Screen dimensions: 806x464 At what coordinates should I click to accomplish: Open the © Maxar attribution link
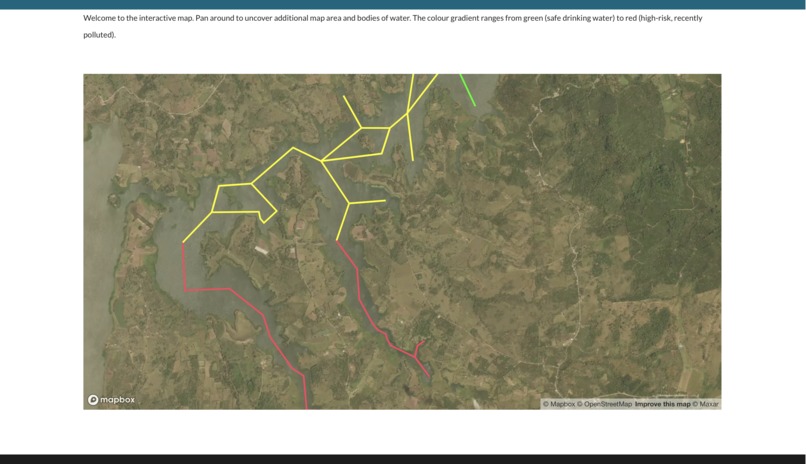(705, 404)
